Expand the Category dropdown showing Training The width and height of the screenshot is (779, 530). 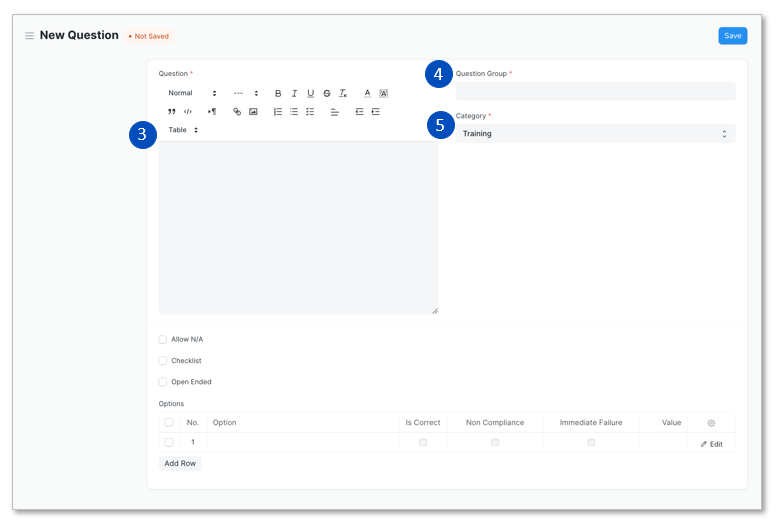[x=595, y=134]
